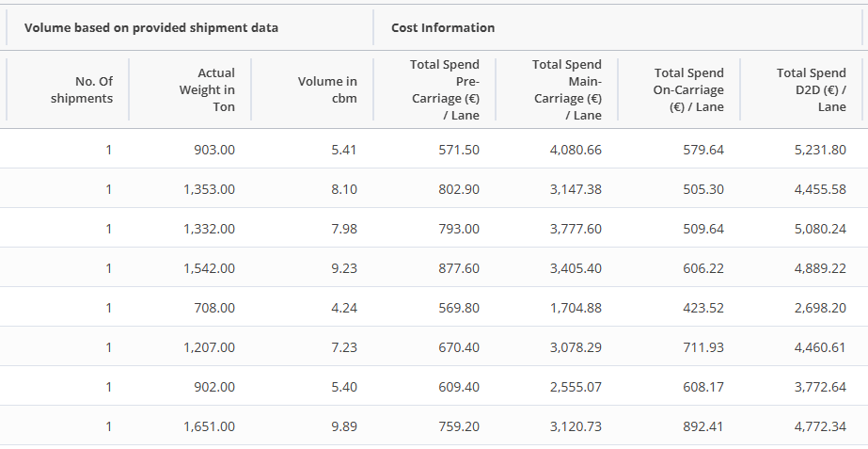This screenshot has height=449, width=868.
Task: Select pre-carriage spend 759.20
Action: 459,426
